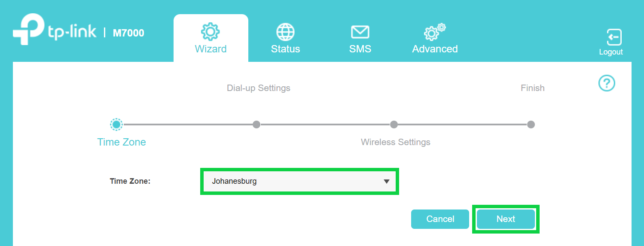Click the SMS envelope icon
Screen dimensions: 644x246
(360, 32)
